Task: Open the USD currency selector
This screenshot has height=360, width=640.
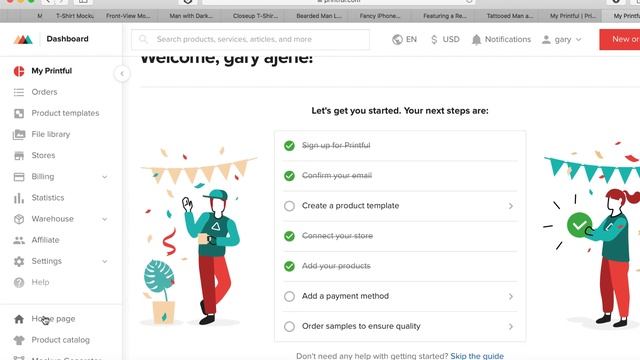Action: point(445,40)
